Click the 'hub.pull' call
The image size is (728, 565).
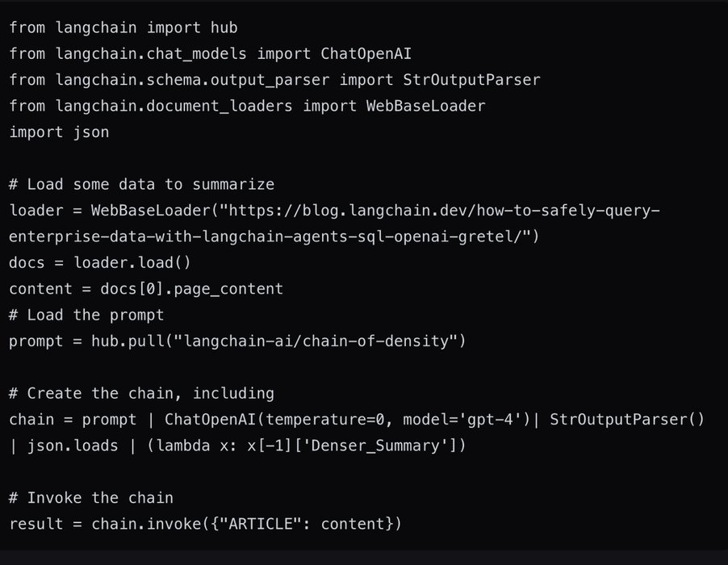click(132, 341)
